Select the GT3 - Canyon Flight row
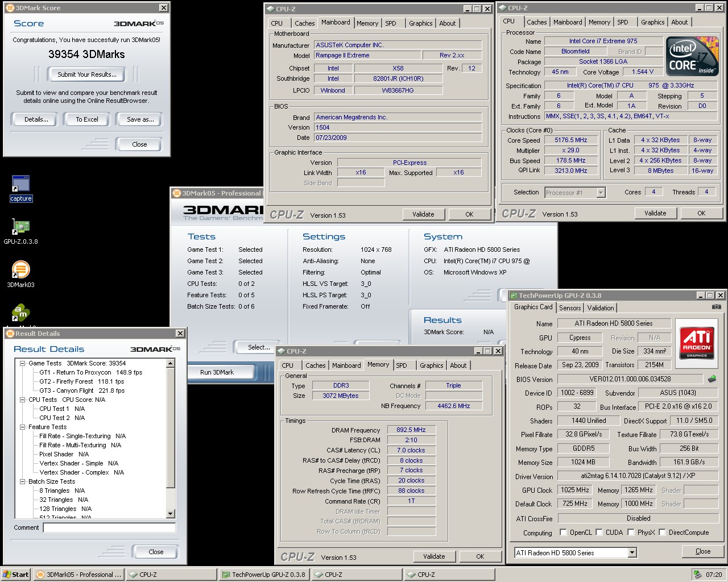 (82, 390)
